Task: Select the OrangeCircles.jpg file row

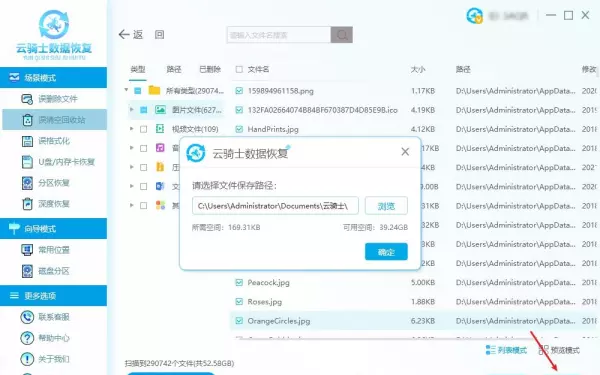Action: 413,321
